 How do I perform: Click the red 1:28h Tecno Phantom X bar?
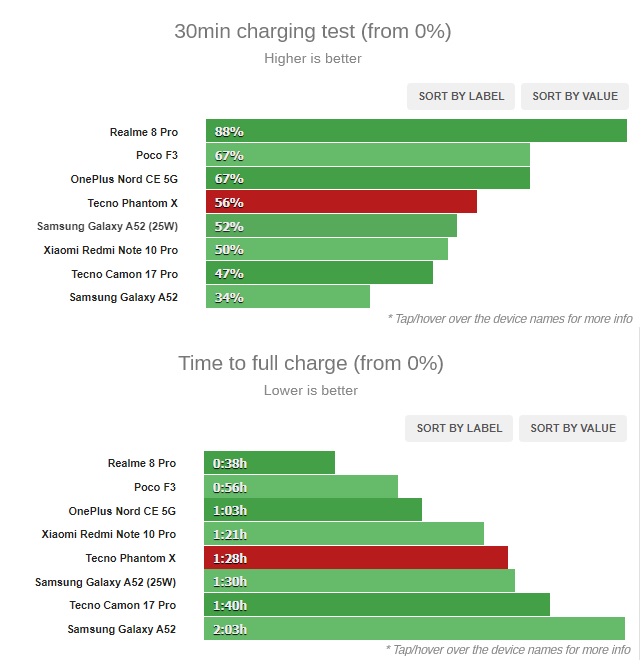pyautogui.click(x=356, y=558)
